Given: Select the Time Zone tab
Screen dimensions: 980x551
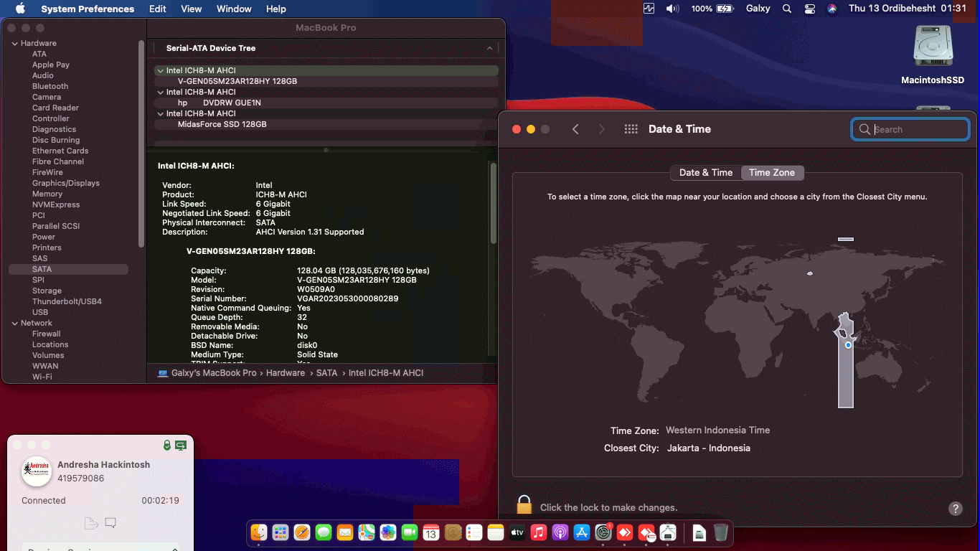Looking at the screenshot, I should point(772,172).
